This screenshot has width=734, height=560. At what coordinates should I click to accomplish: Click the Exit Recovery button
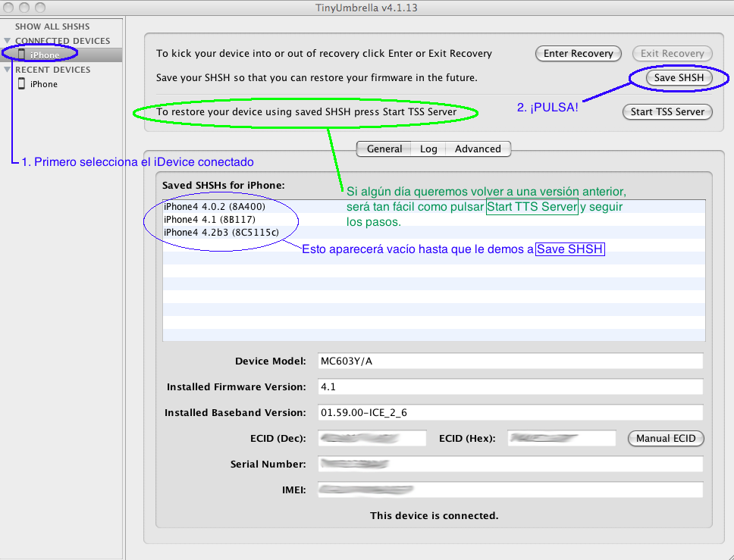coord(673,53)
